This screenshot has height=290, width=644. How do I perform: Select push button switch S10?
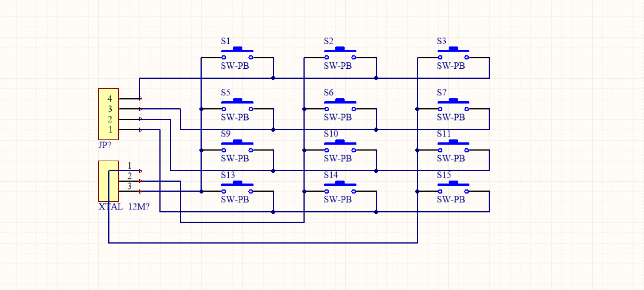(x=340, y=146)
